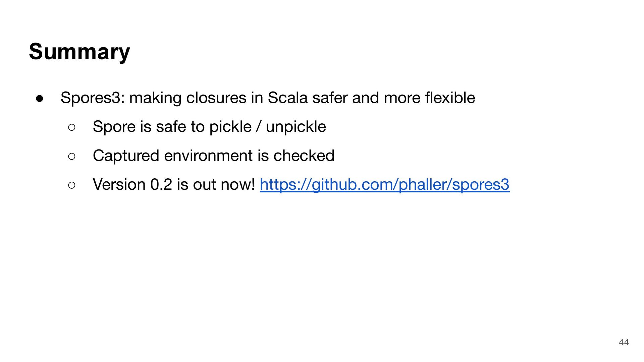Click hollow bullet beside 'Spore is safe'
This screenshot has height=362, width=644.
pos(72,127)
